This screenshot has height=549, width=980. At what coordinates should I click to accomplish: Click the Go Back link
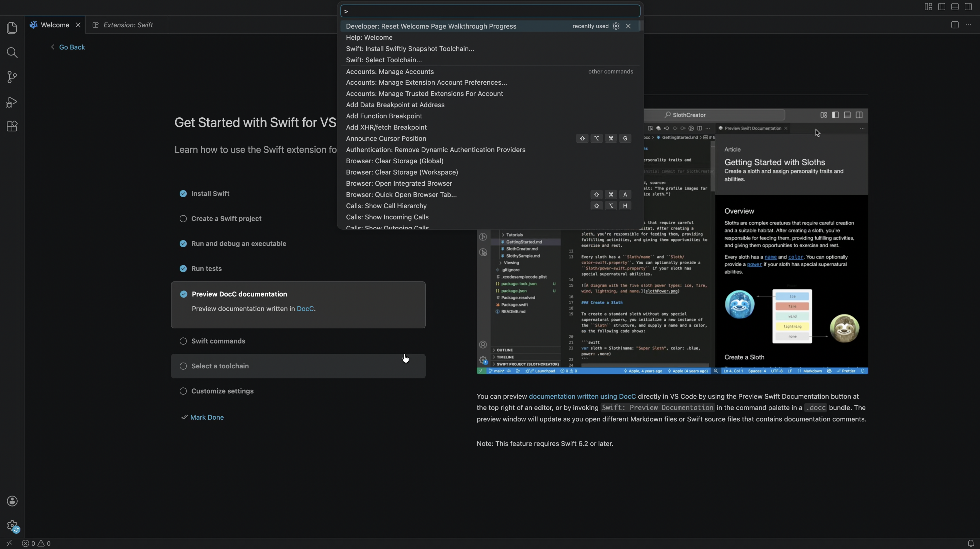tap(72, 47)
